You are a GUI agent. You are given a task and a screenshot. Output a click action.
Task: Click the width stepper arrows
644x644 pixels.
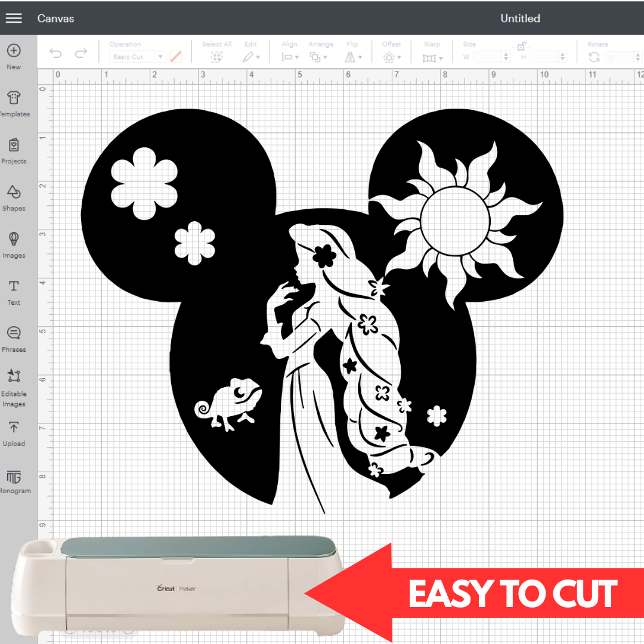click(x=506, y=57)
